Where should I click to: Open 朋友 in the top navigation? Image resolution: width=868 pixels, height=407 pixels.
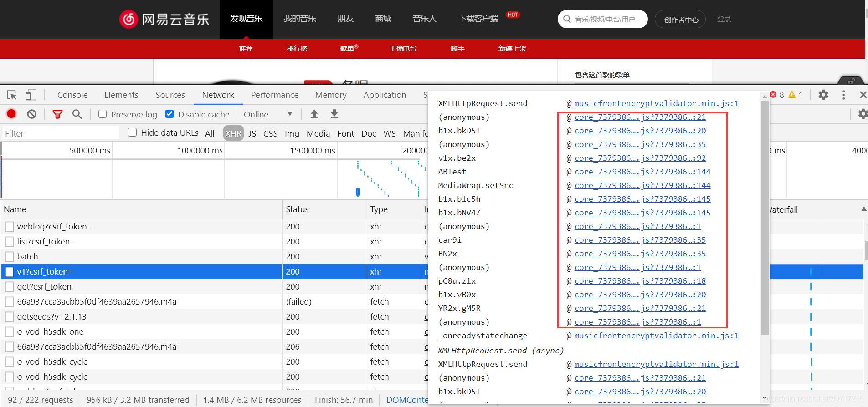345,19
